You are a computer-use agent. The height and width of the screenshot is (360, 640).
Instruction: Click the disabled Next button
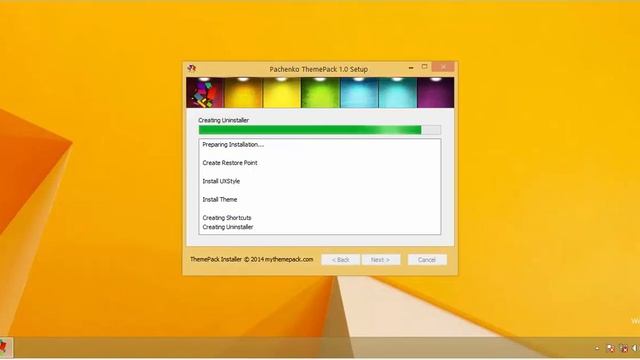coord(380,260)
